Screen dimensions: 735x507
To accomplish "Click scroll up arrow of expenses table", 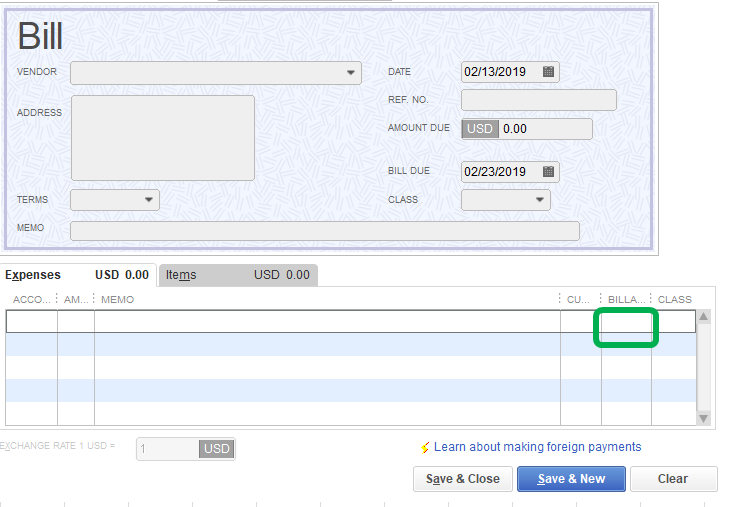I will coord(703,317).
